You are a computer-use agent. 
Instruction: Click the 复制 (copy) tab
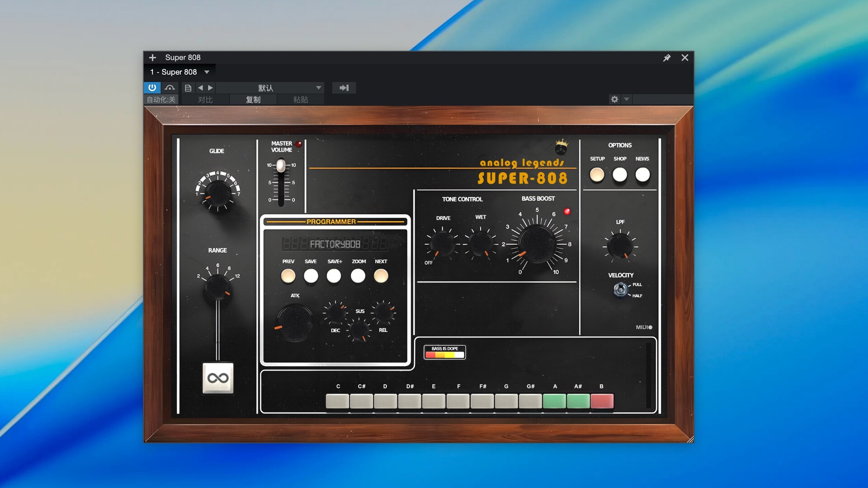point(253,99)
